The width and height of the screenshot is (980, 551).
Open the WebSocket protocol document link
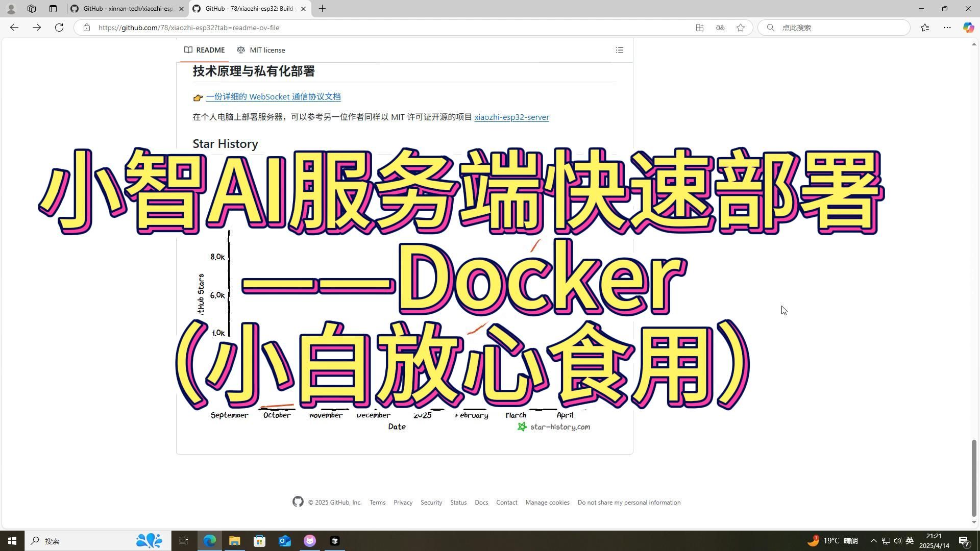coord(273,97)
